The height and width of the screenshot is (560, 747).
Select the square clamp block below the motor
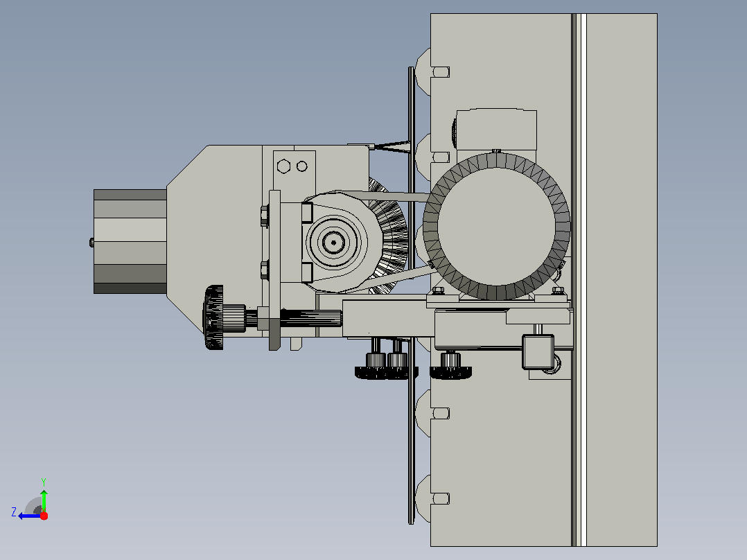coord(538,351)
